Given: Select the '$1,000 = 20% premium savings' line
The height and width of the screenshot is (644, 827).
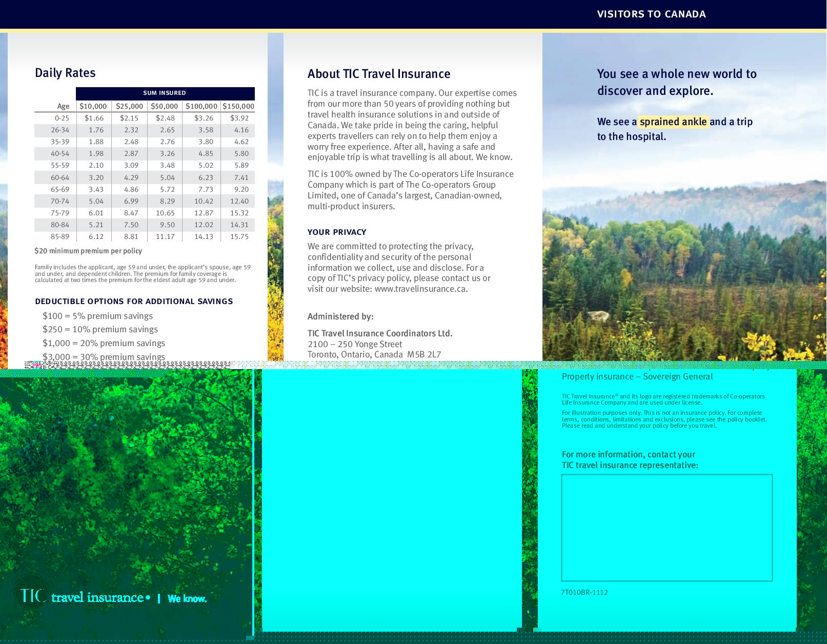Looking at the screenshot, I should pos(104,344).
